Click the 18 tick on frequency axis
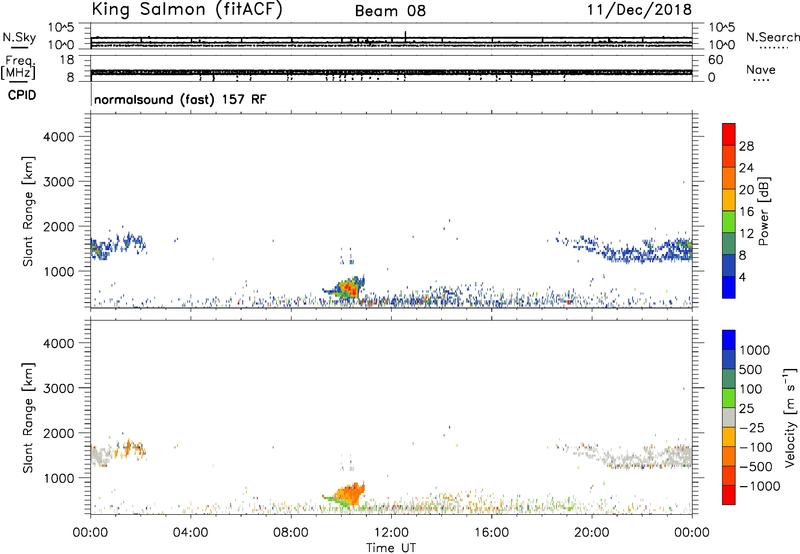The height and width of the screenshot is (554, 800). coord(67,60)
